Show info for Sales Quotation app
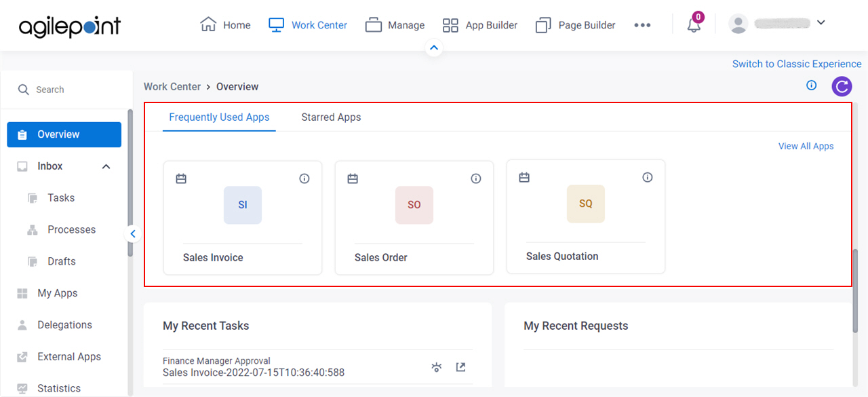 click(648, 177)
